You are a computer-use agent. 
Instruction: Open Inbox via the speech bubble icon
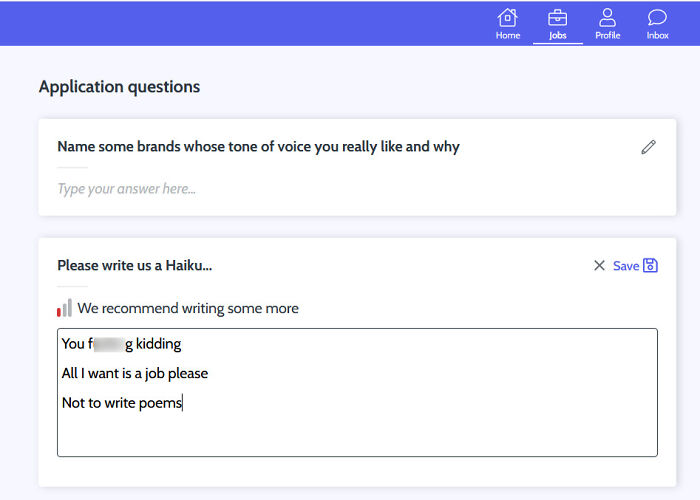pos(657,17)
